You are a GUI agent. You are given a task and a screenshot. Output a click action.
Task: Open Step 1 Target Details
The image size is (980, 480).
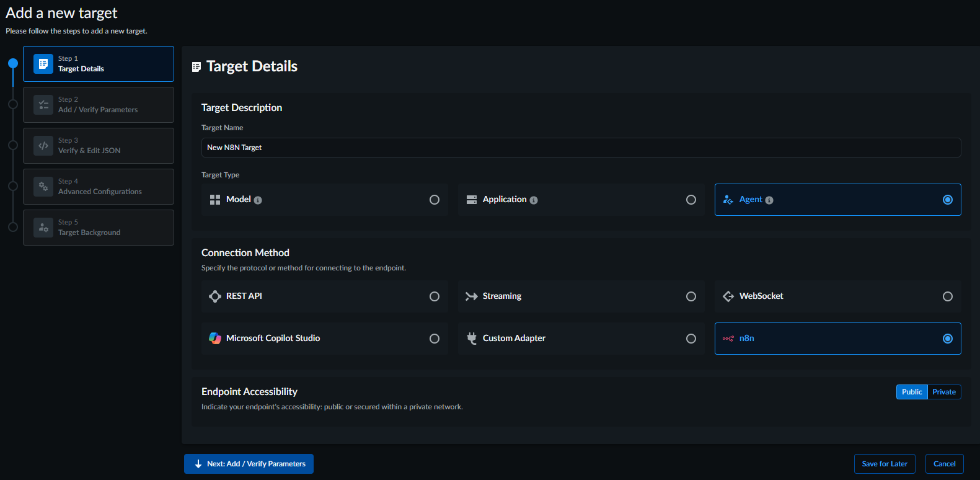click(x=99, y=64)
